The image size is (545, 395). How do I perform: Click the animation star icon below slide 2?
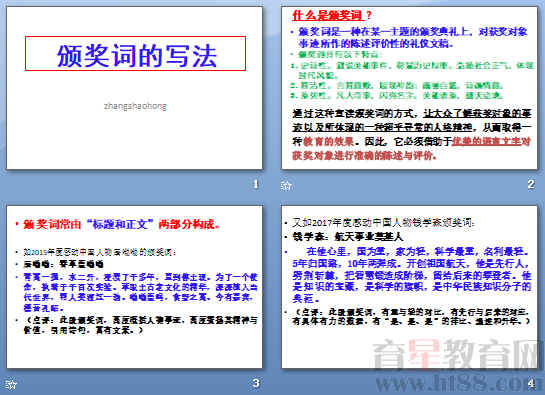[x=286, y=186]
